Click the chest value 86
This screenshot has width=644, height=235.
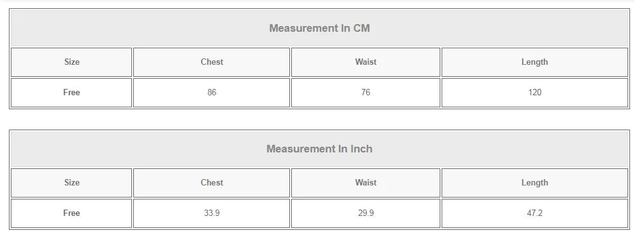point(211,93)
